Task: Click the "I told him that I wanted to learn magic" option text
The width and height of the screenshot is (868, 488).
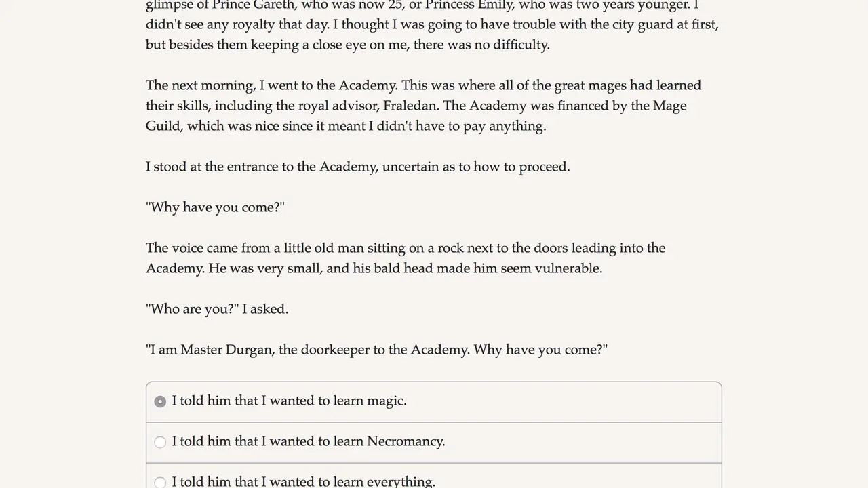Action: (289, 401)
